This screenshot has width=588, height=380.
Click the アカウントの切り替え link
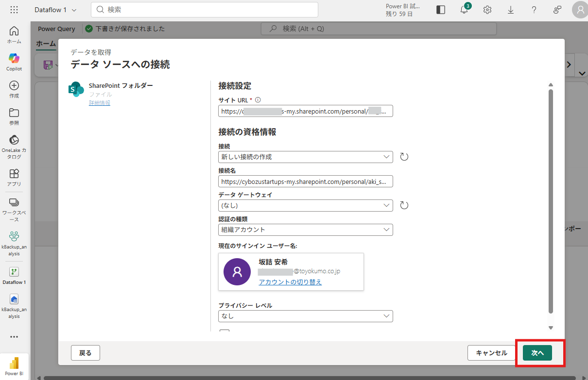tap(290, 282)
